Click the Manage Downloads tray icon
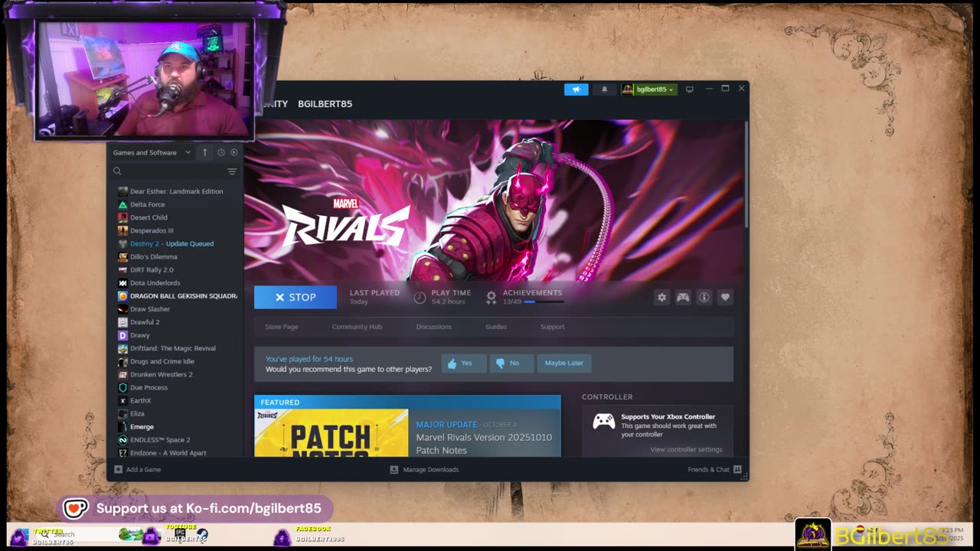This screenshot has width=980, height=551. (x=394, y=469)
